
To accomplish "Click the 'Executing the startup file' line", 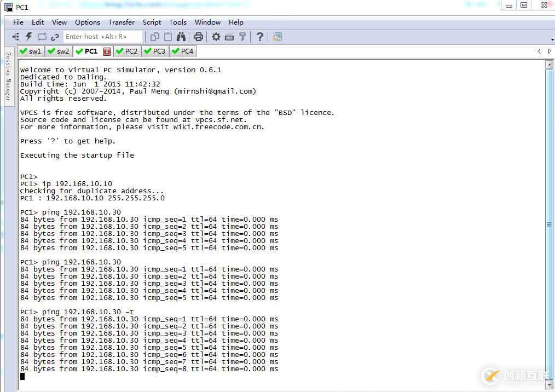I will point(77,155).
